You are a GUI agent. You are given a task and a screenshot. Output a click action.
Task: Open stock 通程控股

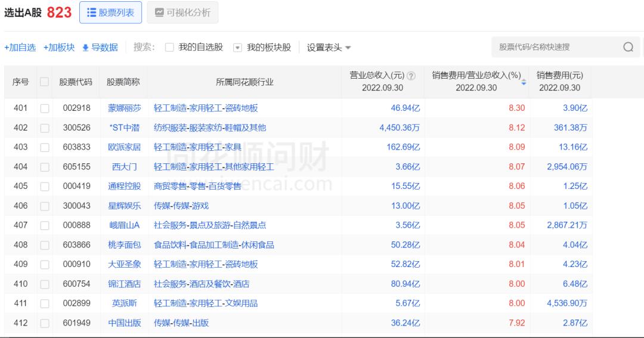[x=125, y=186]
